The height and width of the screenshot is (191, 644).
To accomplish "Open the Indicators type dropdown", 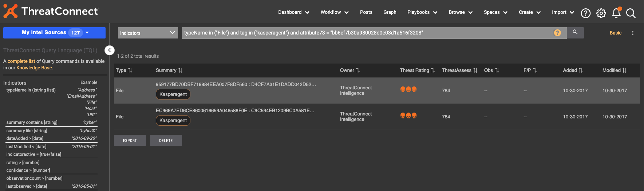I will pyautogui.click(x=147, y=33).
